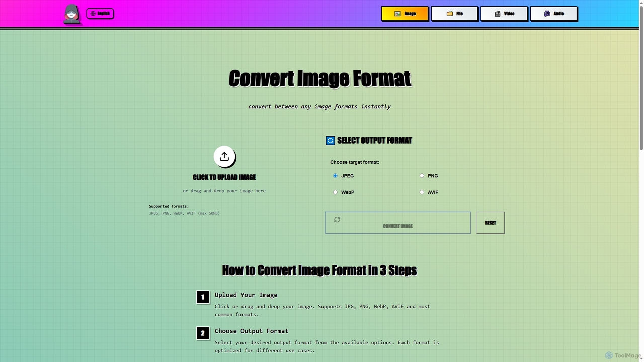This screenshot has width=644, height=362.
Task: Click the hooded mascot logo
Action: [x=72, y=14]
